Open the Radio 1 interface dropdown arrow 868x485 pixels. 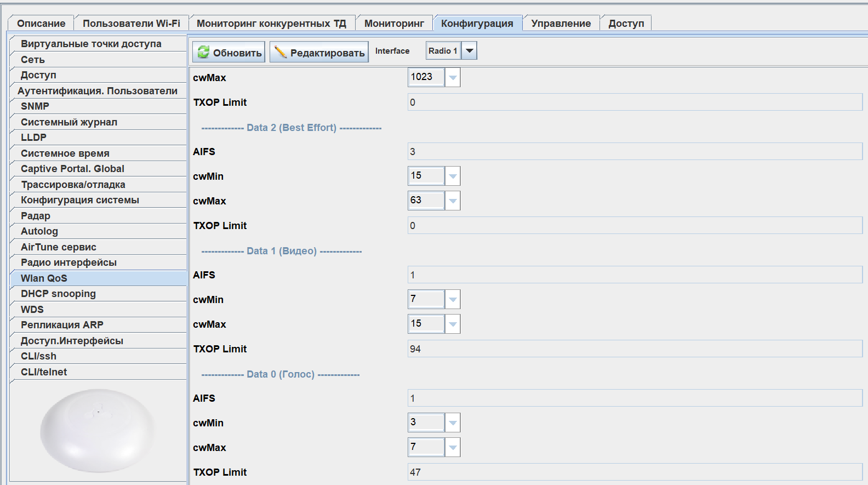(x=470, y=51)
